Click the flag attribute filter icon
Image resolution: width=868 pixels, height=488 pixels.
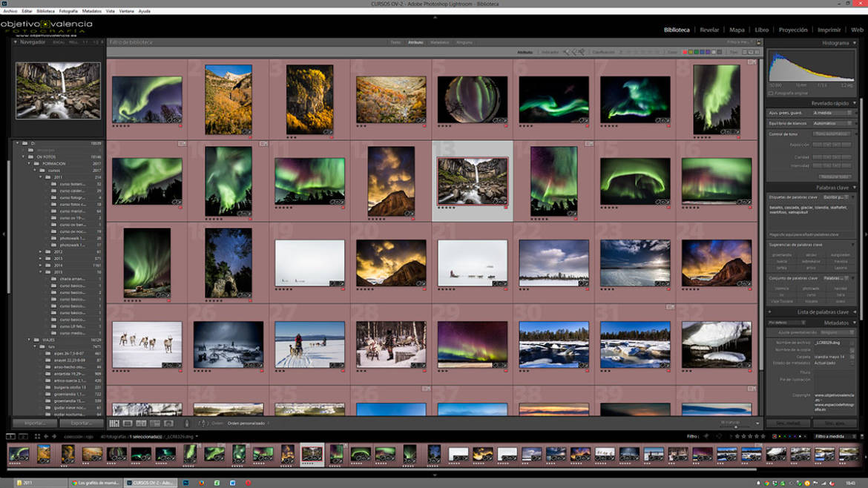coord(565,53)
